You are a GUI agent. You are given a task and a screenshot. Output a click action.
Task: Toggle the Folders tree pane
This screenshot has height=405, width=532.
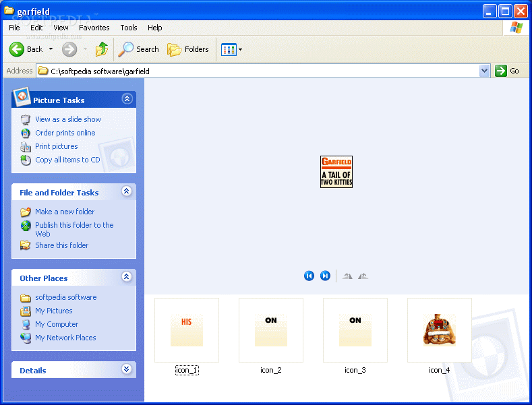point(187,49)
